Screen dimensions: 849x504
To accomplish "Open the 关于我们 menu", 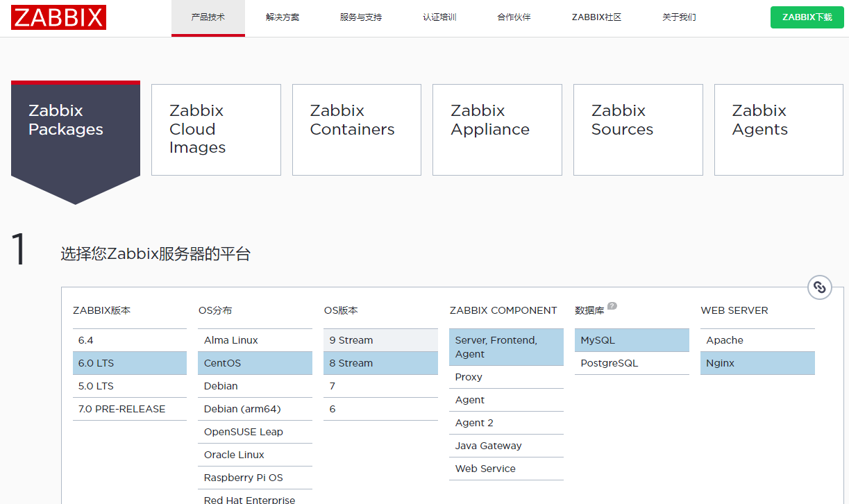I will (679, 17).
